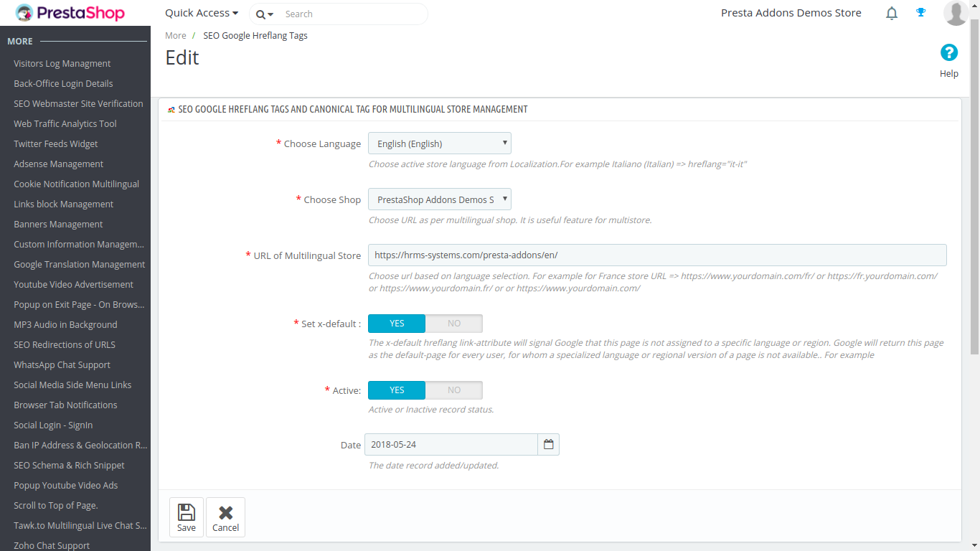
Task: Open Social Login - SignIn item
Action: pos(53,425)
